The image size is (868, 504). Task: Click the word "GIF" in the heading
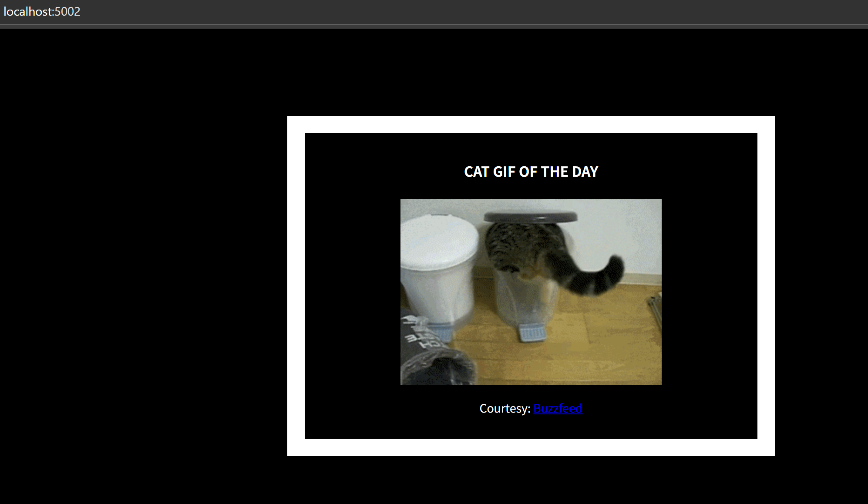tap(504, 172)
